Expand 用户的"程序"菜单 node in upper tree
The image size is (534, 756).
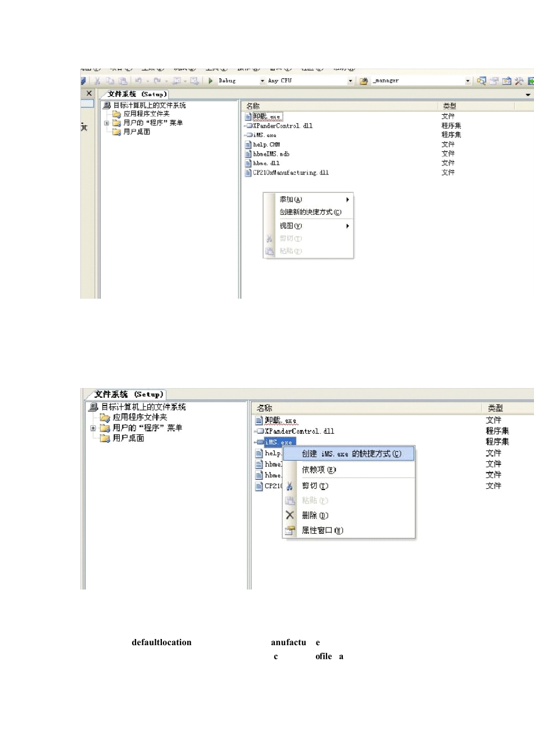[x=106, y=123]
